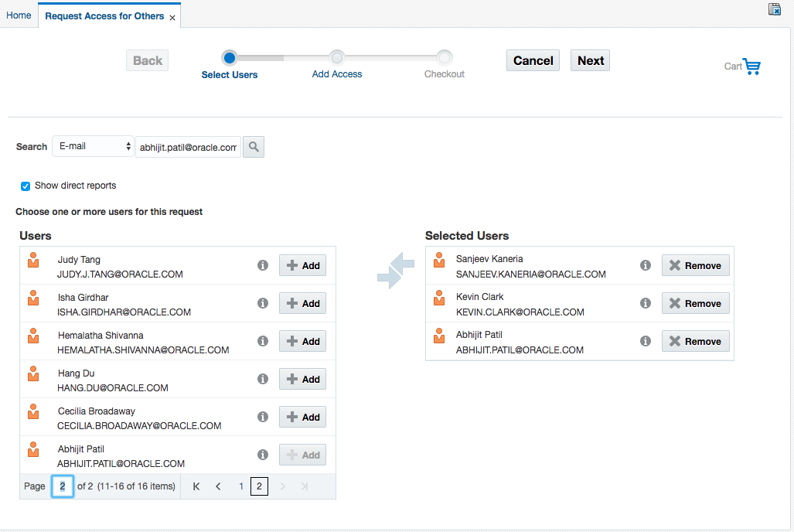Jump to page 1 link
This screenshot has height=532, width=794.
click(241, 486)
